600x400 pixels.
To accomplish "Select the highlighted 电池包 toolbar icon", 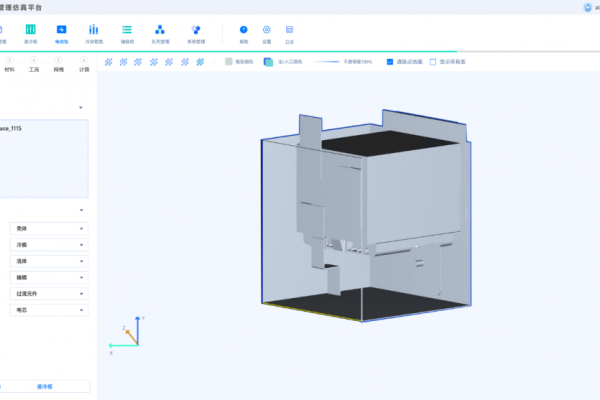I will click(x=61, y=31).
